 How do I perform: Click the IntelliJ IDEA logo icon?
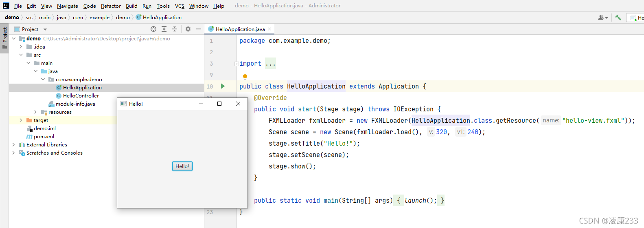coord(6,6)
